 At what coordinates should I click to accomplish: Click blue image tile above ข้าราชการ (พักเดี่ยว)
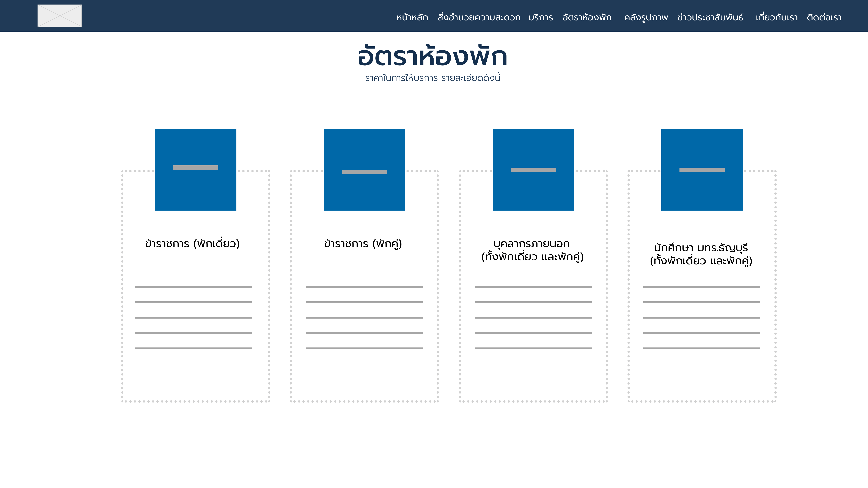pyautogui.click(x=196, y=170)
